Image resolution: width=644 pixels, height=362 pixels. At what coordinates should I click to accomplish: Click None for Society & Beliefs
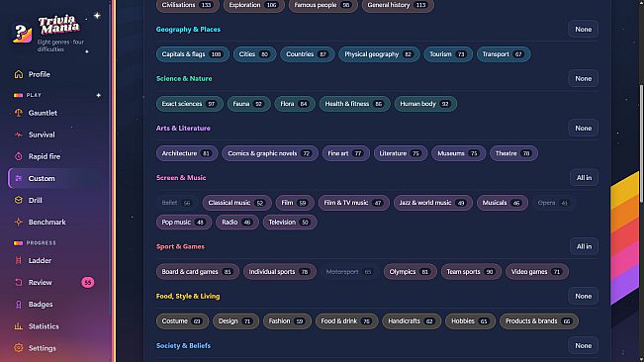pos(584,345)
